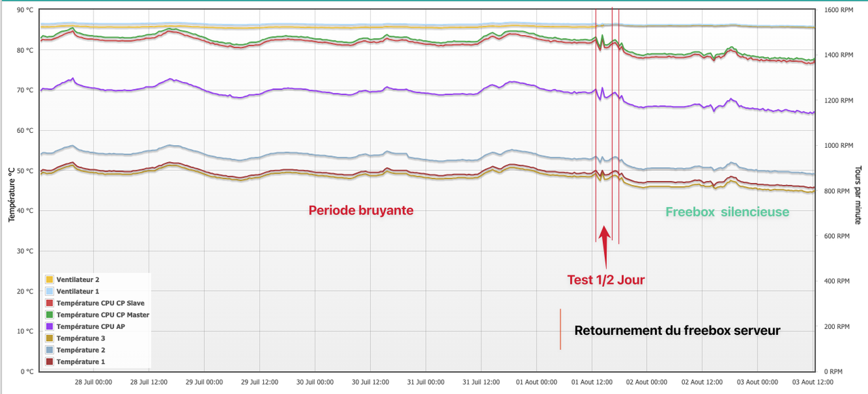Click the light blue Ventilateur 1 swatch

click(49, 291)
